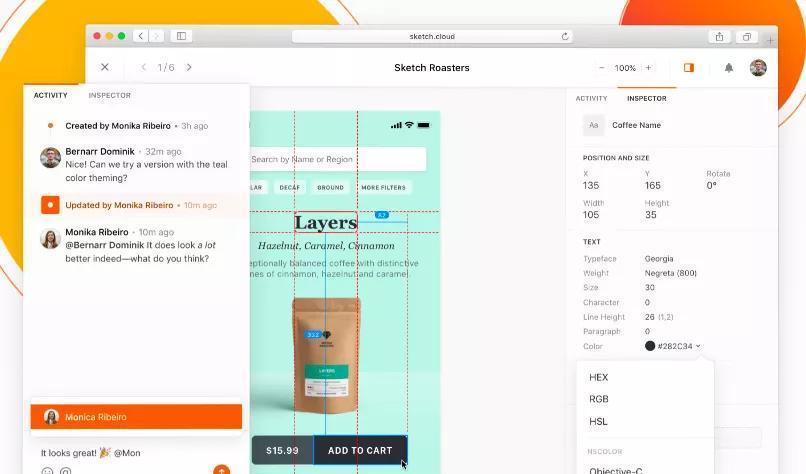Close the Sketch Roasters document view
Image resolution: width=806 pixels, height=474 pixels.
click(105, 67)
